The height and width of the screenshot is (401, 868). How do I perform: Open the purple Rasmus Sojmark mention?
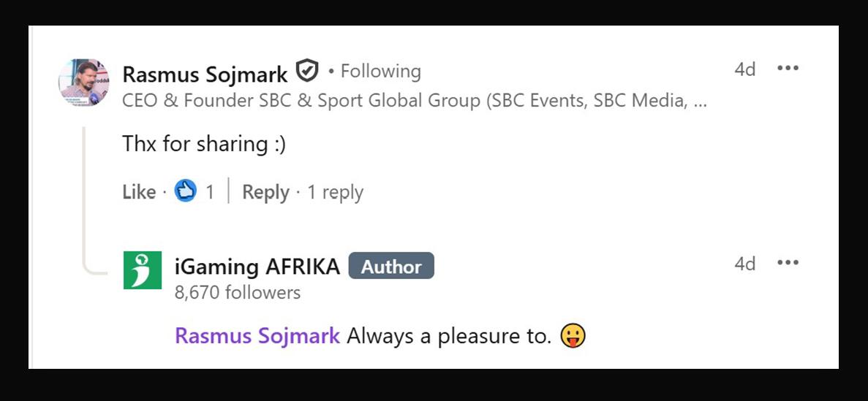pyautogui.click(x=257, y=336)
